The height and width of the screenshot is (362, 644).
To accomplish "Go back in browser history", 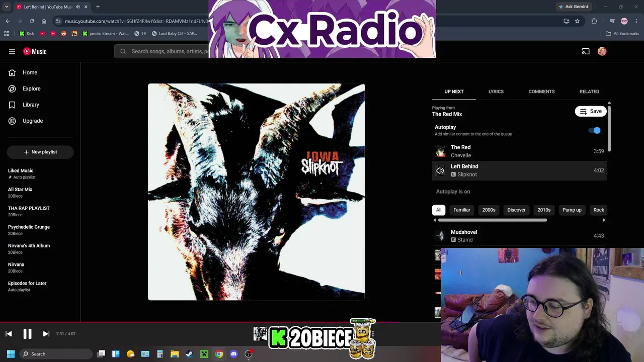I will (8, 21).
